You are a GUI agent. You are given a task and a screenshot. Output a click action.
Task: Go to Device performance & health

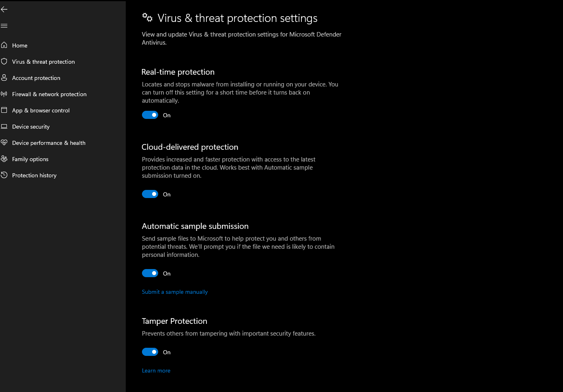(x=49, y=143)
